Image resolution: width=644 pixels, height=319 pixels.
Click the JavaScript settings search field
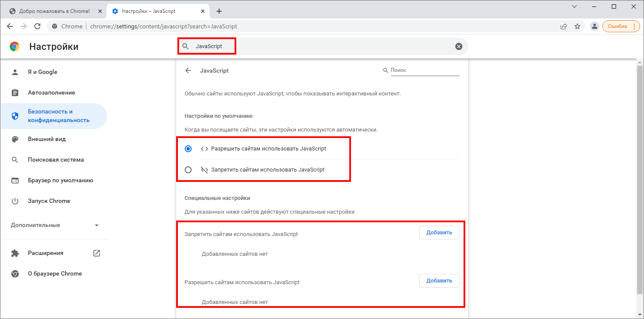pyautogui.click(x=323, y=46)
